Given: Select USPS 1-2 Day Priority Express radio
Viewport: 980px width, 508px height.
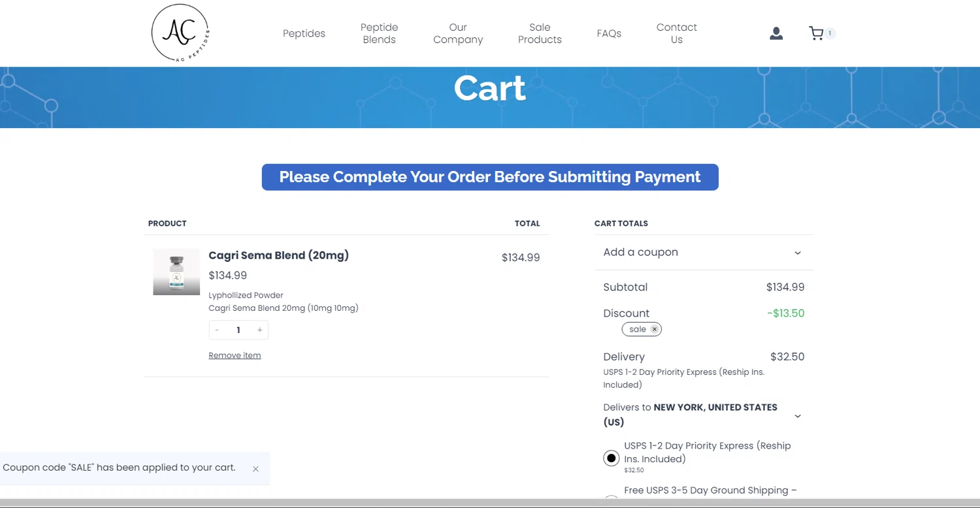Looking at the screenshot, I should coord(611,458).
